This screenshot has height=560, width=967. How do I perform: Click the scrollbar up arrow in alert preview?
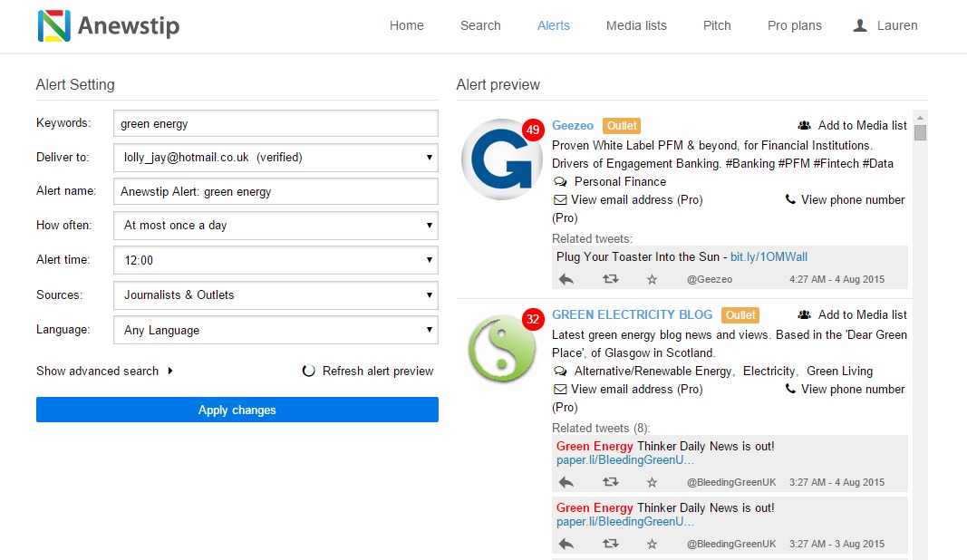point(920,117)
